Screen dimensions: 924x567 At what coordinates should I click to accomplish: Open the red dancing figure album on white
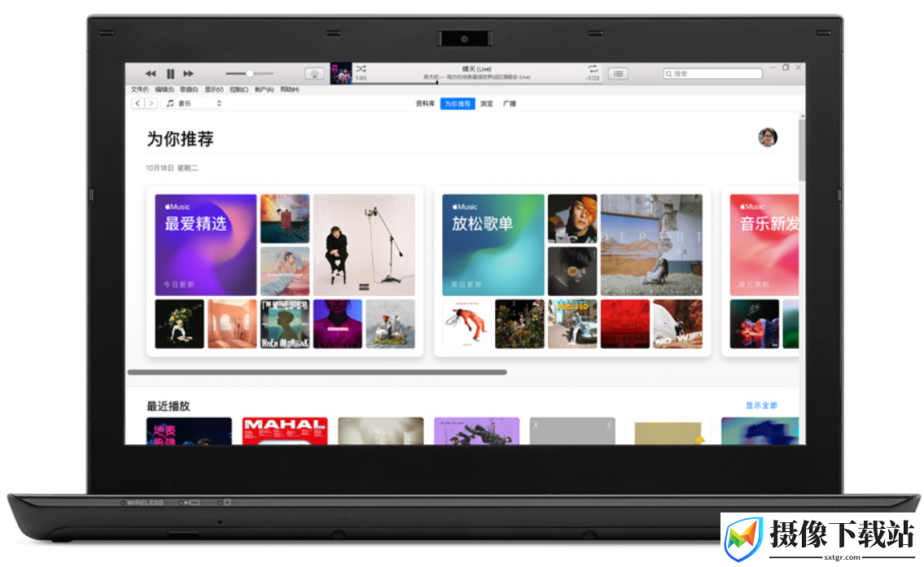[x=466, y=324]
